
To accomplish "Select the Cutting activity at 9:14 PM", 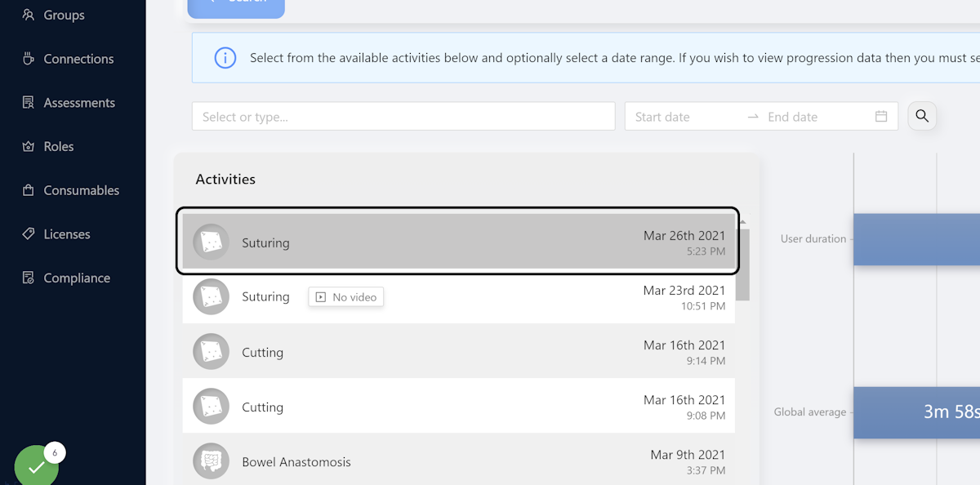I will [459, 352].
